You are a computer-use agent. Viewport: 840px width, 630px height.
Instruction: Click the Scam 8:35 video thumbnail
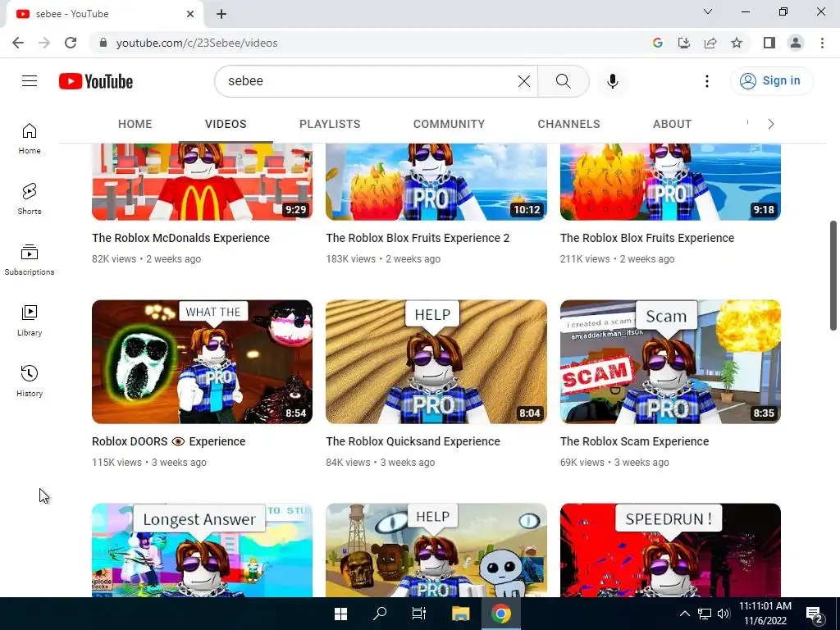coord(670,362)
